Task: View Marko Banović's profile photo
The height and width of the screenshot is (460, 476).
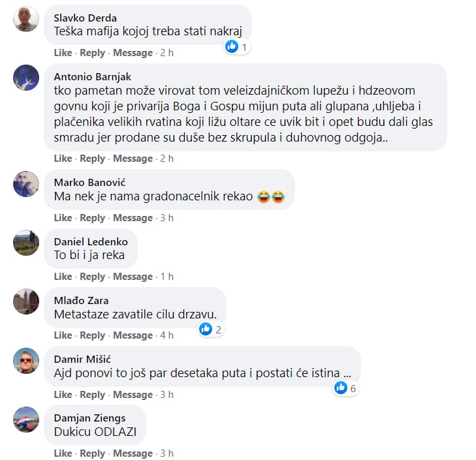Action: [x=26, y=184]
